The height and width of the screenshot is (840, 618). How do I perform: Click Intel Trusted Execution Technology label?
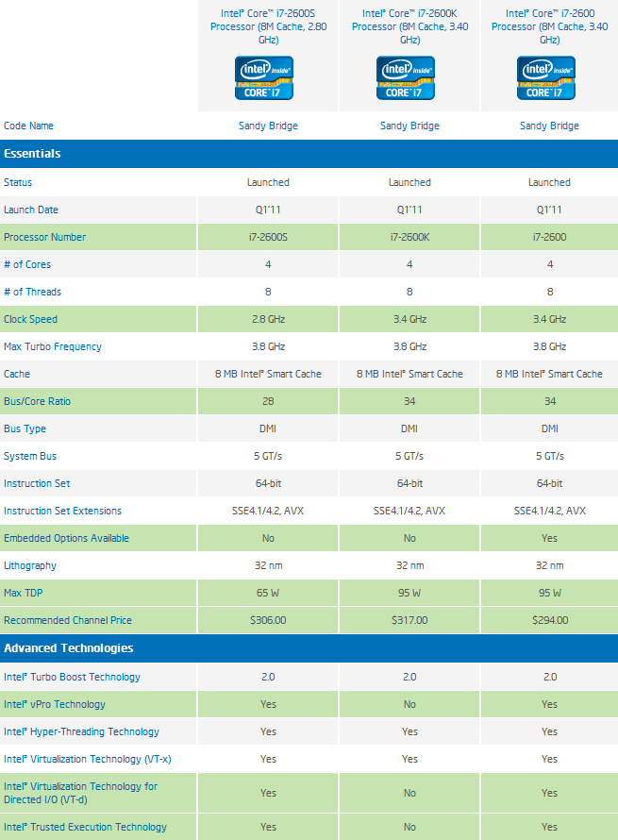[85, 827]
